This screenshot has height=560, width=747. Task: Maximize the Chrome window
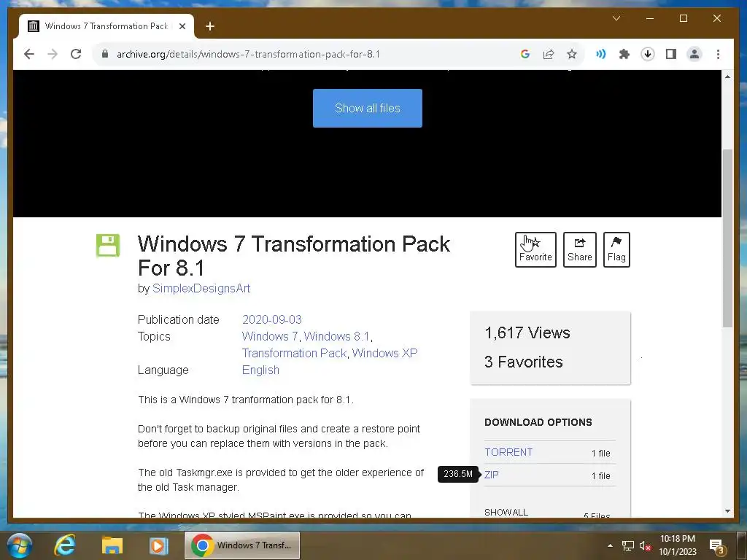point(683,18)
